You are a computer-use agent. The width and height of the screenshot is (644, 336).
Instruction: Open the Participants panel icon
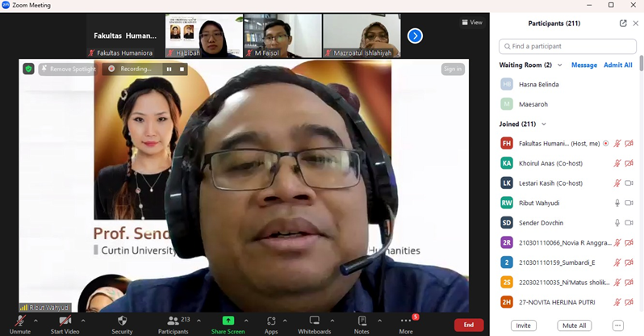click(x=173, y=321)
